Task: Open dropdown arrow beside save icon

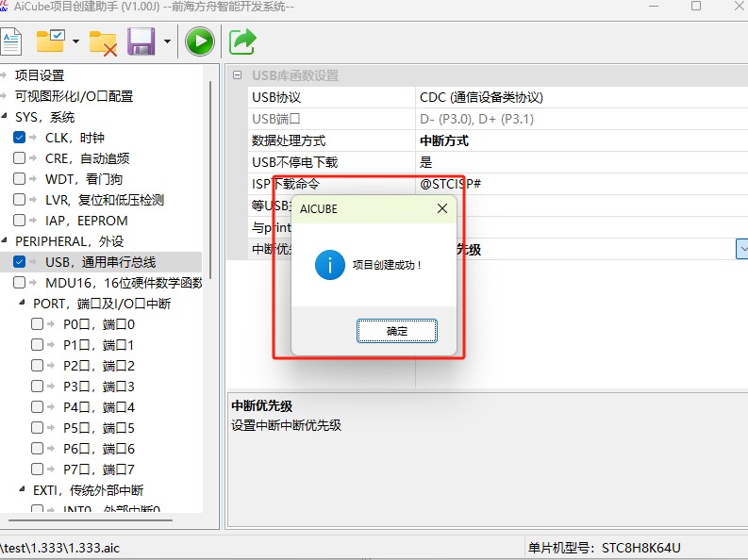Action: tap(168, 41)
